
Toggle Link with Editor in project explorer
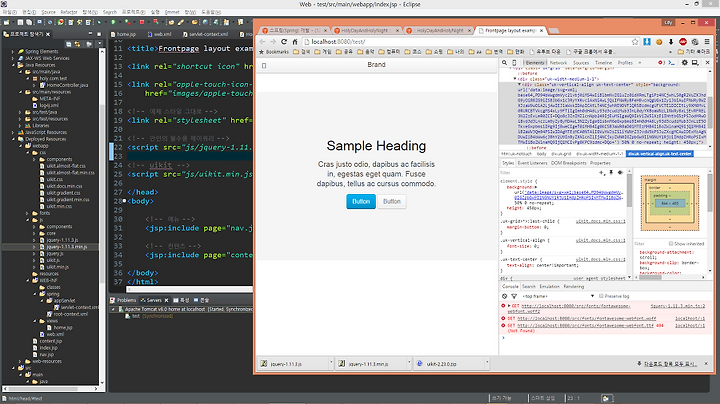[x=78, y=44]
